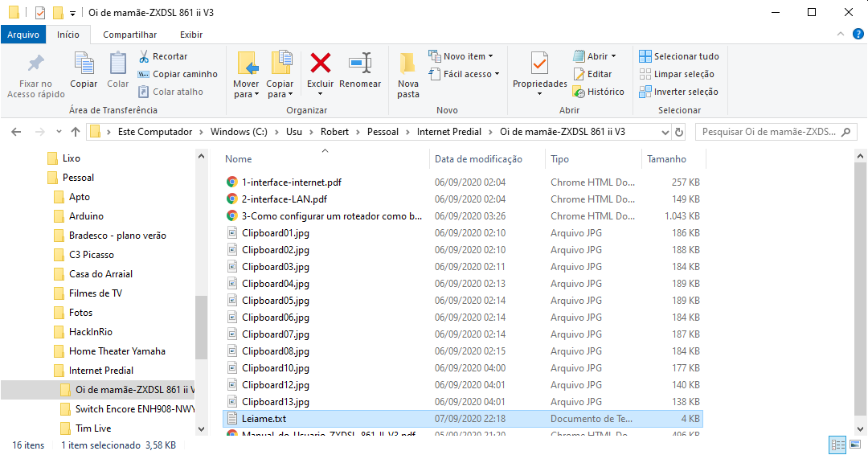Click the file list vertical scrollbar
868x455 pixels.
point(860,288)
